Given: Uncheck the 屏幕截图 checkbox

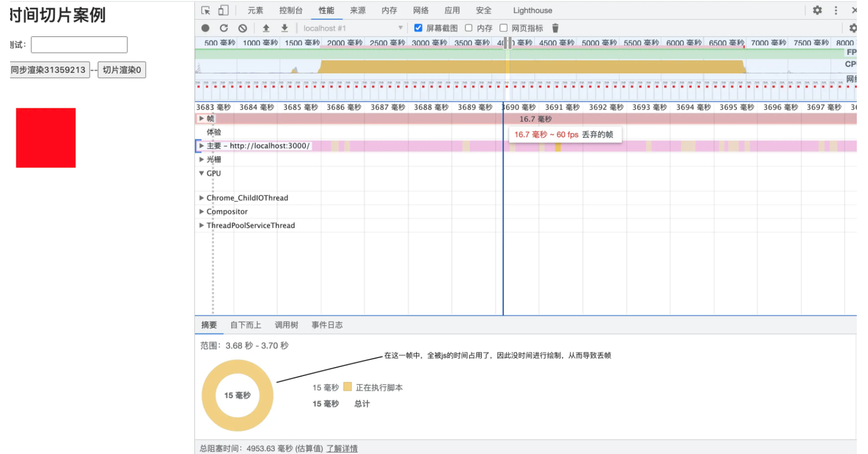Looking at the screenshot, I should pos(418,28).
